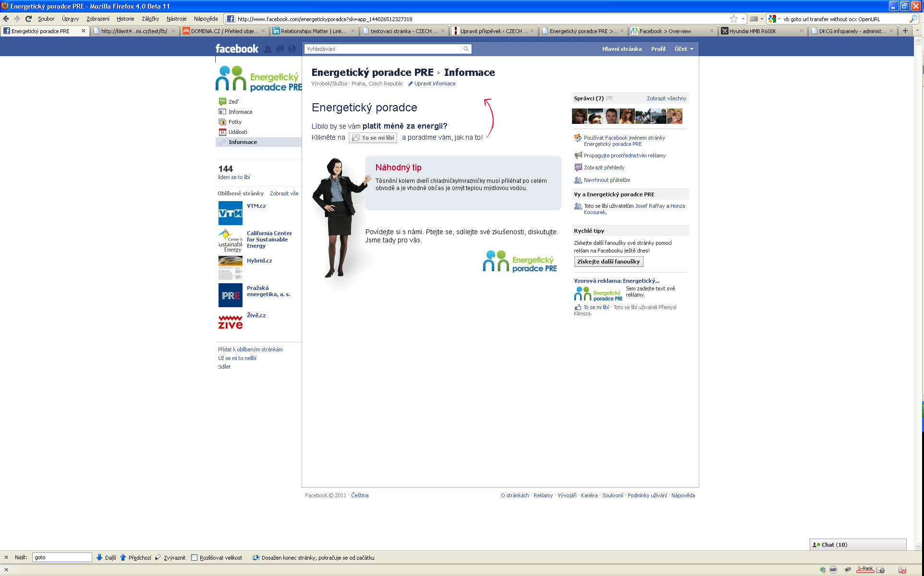Open the list all tabs dropdown
The height and width of the screenshot is (576, 924).
pyautogui.click(x=917, y=31)
